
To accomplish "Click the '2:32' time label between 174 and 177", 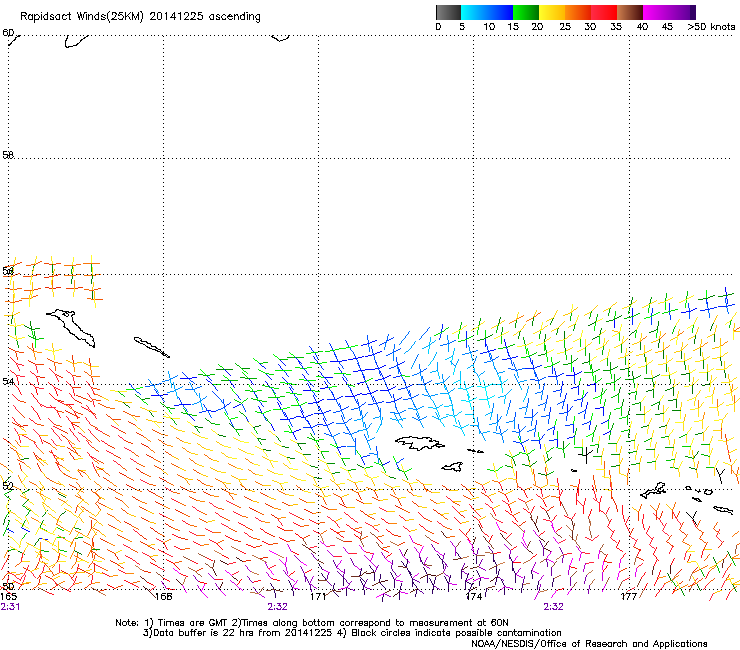I will (x=554, y=607).
